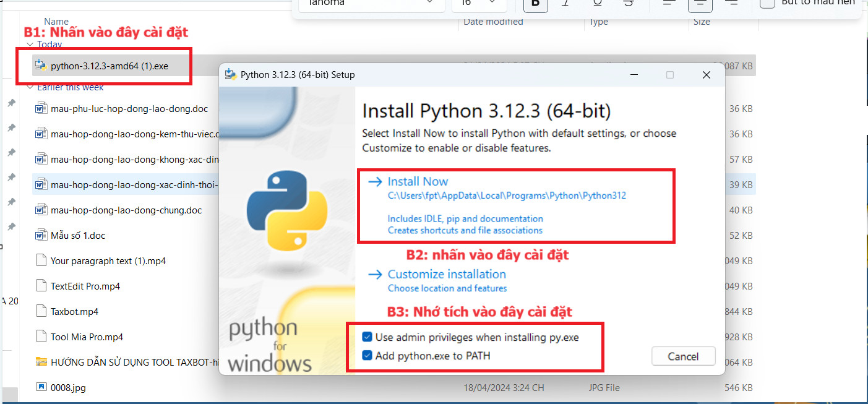Click the 52 KB size cell
868x404 pixels.
(741, 235)
